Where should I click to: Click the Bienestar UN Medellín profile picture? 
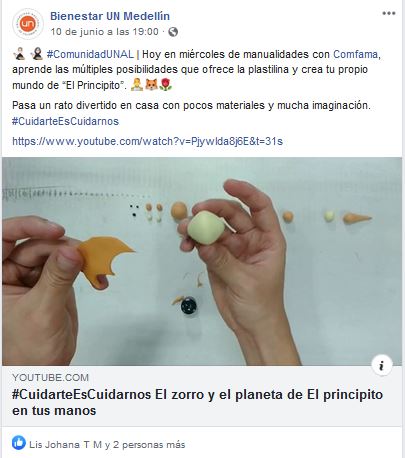(28, 24)
